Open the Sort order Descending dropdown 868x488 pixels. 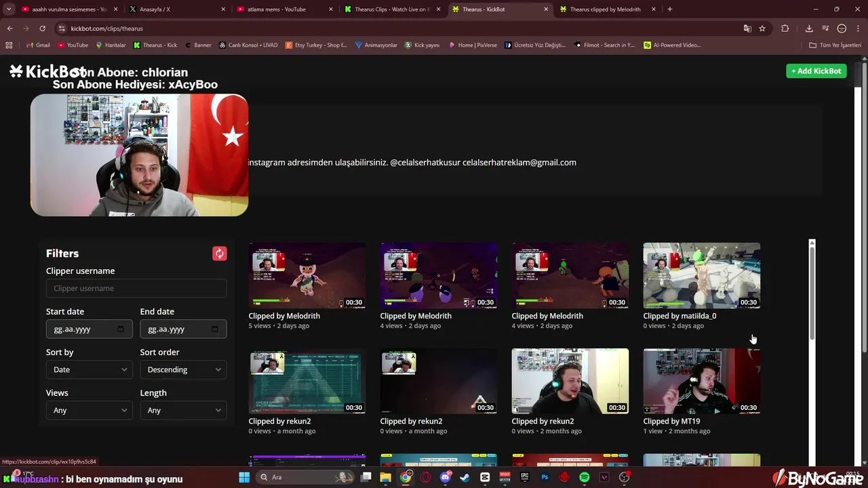coord(183,369)
